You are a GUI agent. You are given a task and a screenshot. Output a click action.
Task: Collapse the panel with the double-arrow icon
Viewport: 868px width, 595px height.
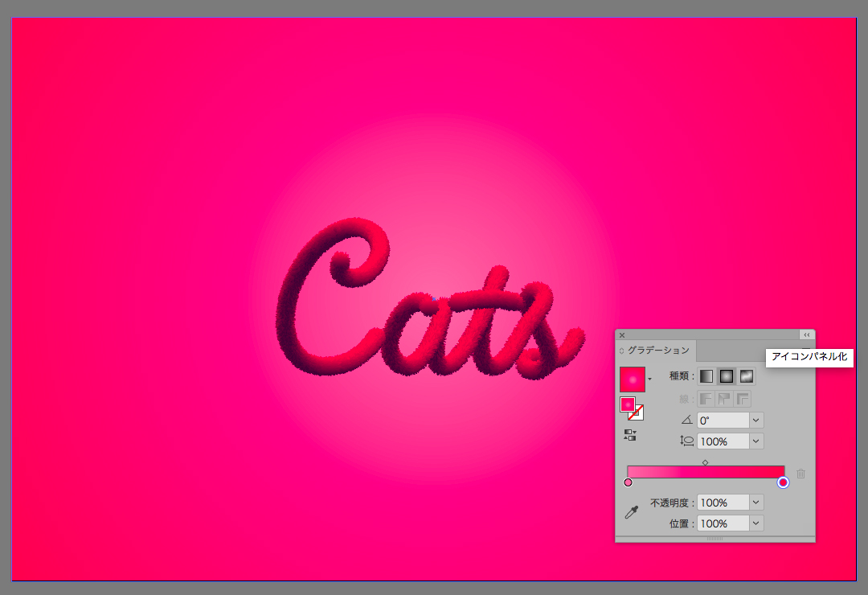[x=806, y=335]
